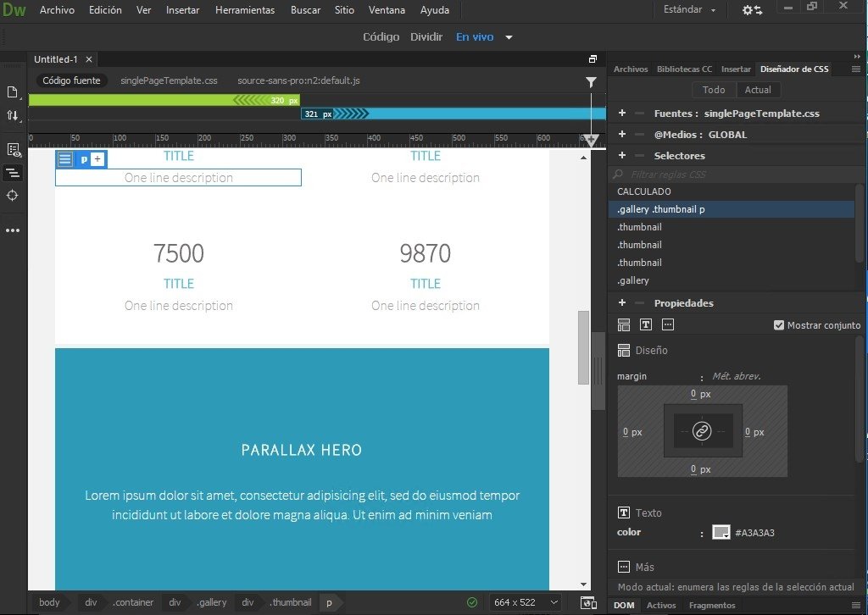Viewport: 868px width, 615px height.
Task: Switch CSS Designer to Todo mode
Action: coord(714,90)
